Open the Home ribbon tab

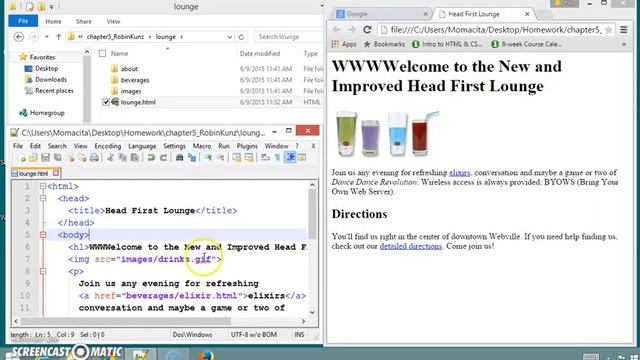pos(53,21)
